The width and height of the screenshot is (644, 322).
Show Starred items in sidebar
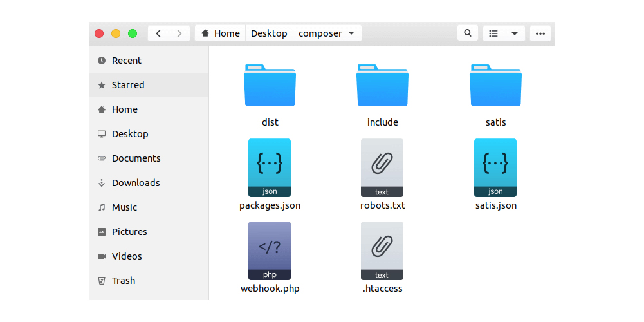pos(128,85)
